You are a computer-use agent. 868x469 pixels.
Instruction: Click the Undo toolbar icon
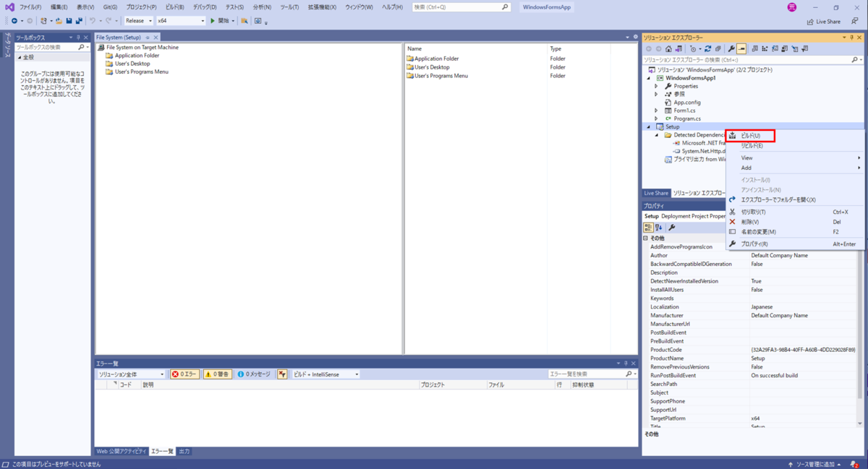(x=92, y=21)
